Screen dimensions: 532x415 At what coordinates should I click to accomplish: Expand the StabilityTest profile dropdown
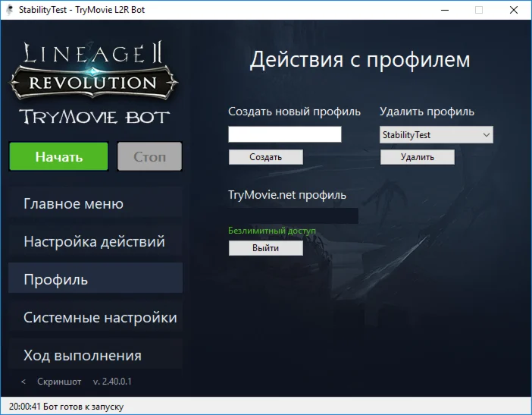pos(437,135)
